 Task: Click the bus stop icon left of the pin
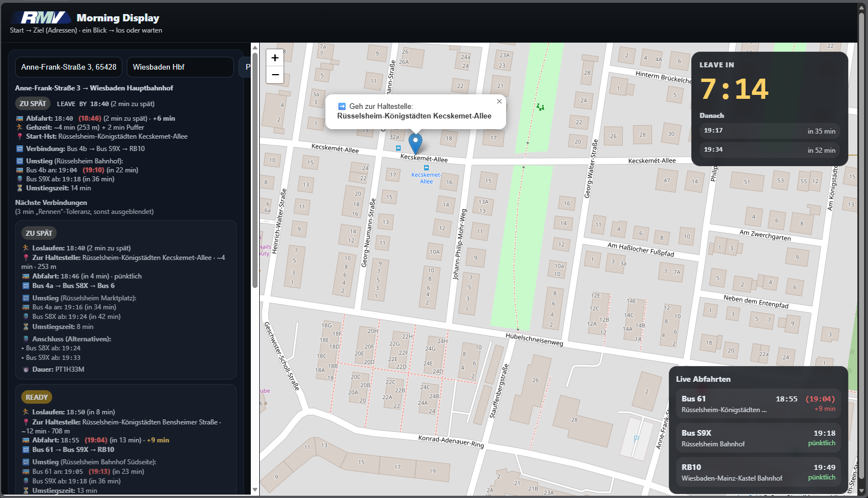pyautogui.click(x=398, y=148)
